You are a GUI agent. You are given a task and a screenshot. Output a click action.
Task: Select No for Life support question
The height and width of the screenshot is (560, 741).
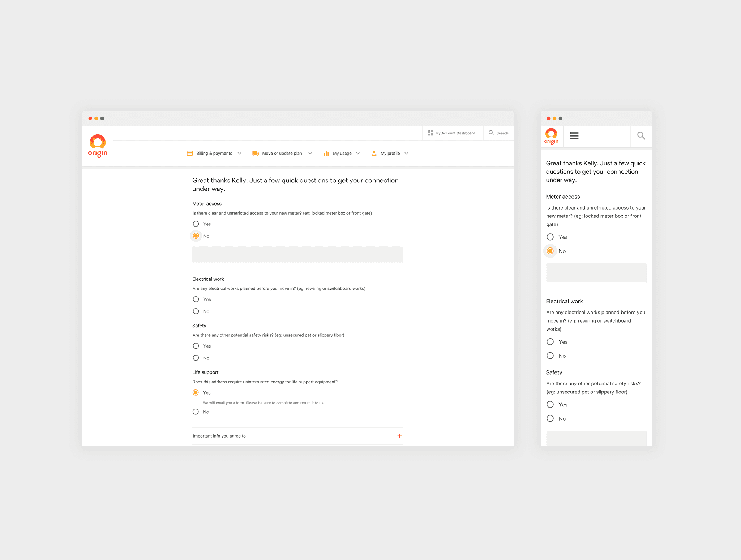[x=196, y=412]
